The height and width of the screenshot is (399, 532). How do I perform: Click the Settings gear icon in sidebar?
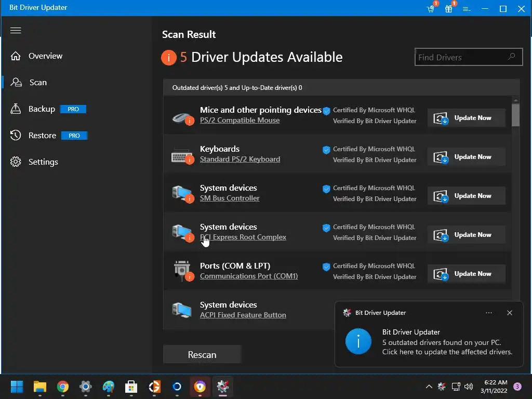click(16, 162)
